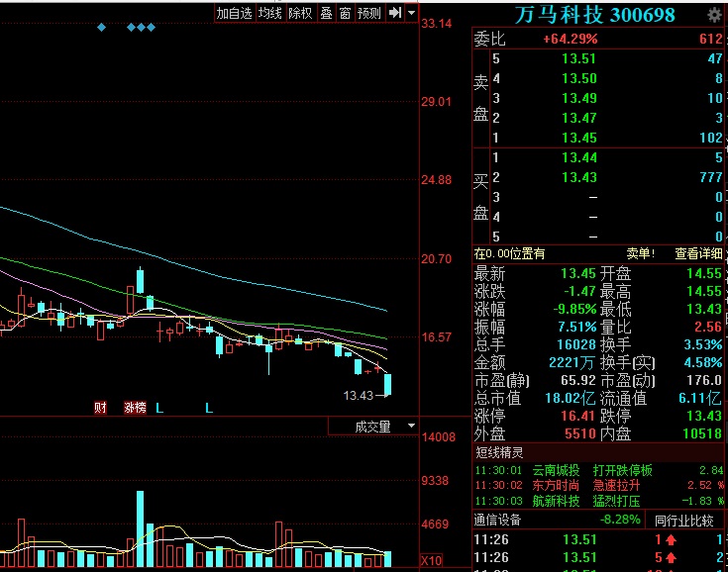Click the first blue diamond marker at chart top
728x572 pixels.
101,27
